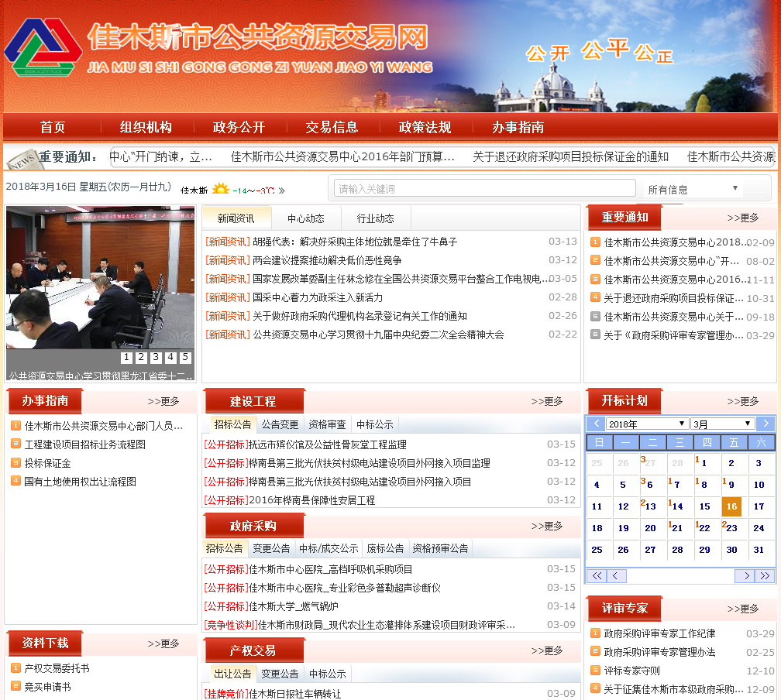
Task: Go to next month in calendar header
Action: [x=765, y=424]
